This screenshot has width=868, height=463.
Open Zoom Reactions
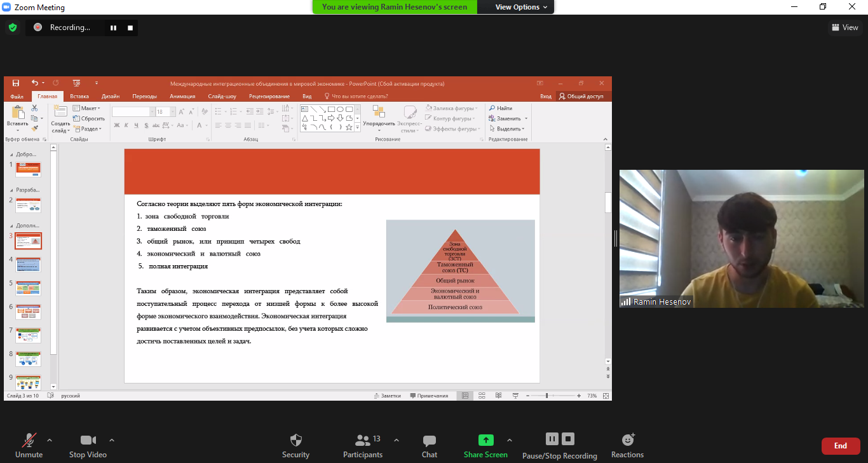click(x=627, y=446)
